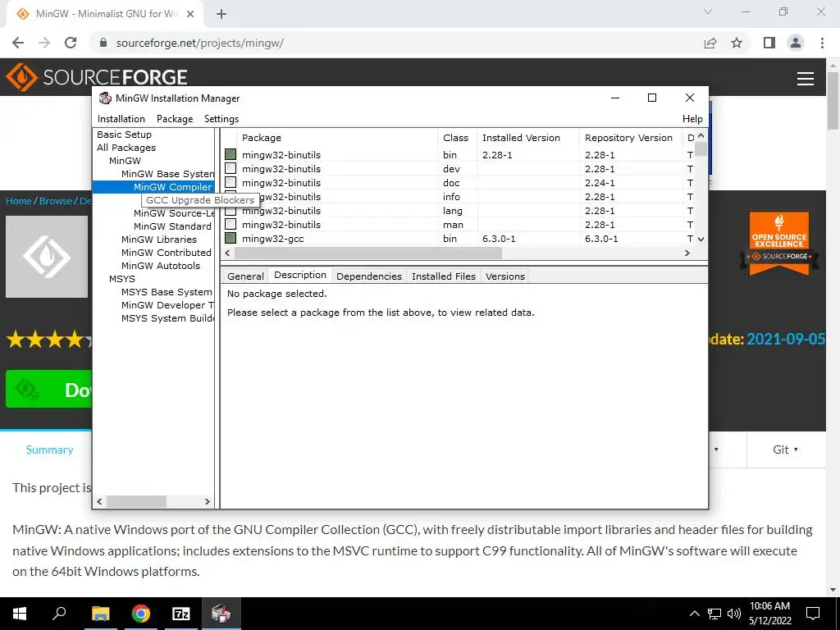Switch to the Installed Files tab
The image size is (840, 630).
(x=444, y=276)
